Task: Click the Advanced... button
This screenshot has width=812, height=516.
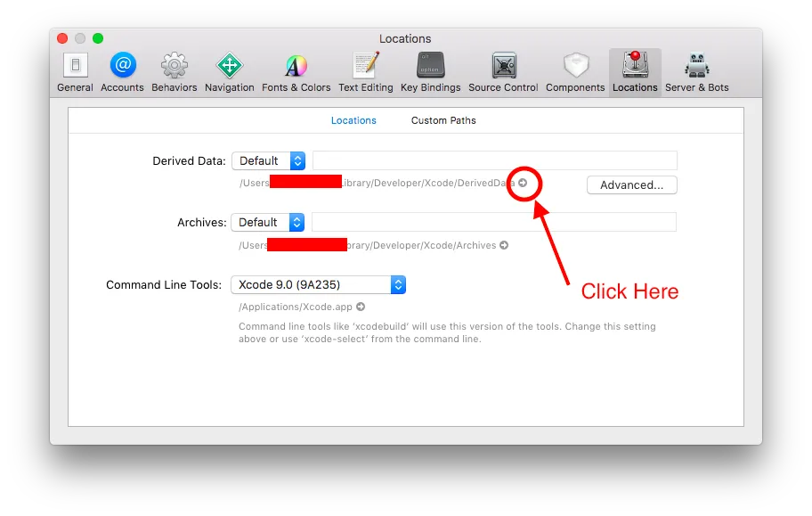Action: [x=632, y=185]
